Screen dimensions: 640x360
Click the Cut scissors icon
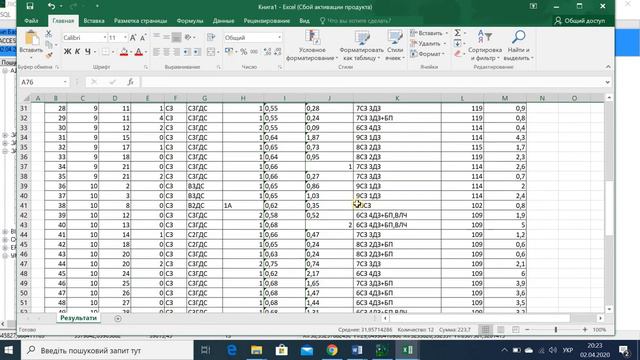click(49, 34)
